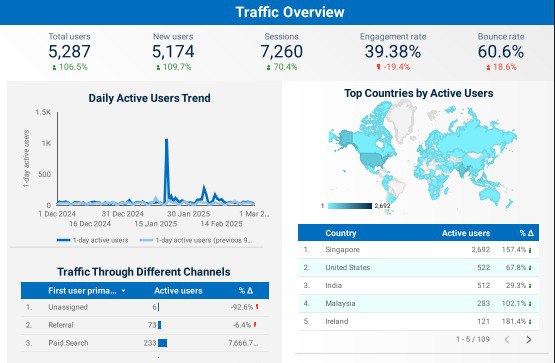The width and height of the screenshot is (555, 363).
Task: Select the Ireland row in countries table
Action: pyautogui.click(x=418, y=322)
